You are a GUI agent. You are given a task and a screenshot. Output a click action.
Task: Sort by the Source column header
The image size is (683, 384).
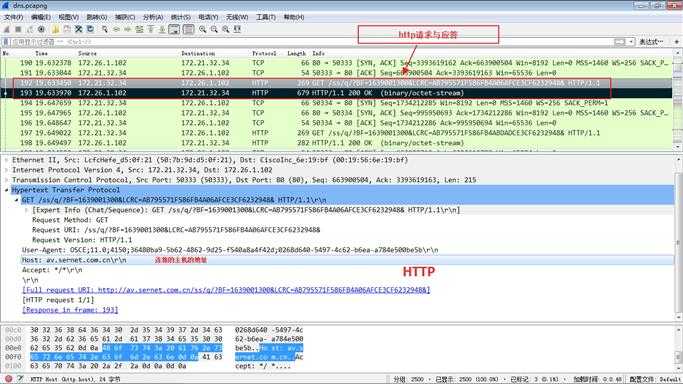87,53
